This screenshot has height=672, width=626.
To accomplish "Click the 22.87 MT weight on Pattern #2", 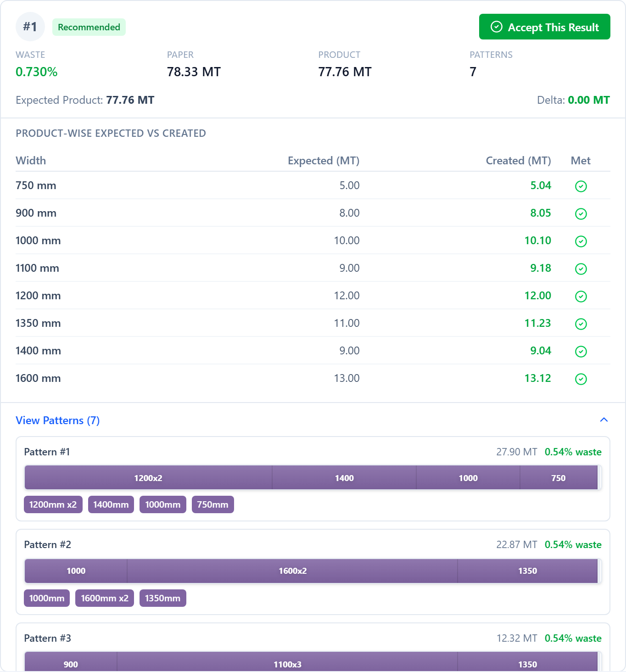I will pyautogui.click(x=517, y=544).
